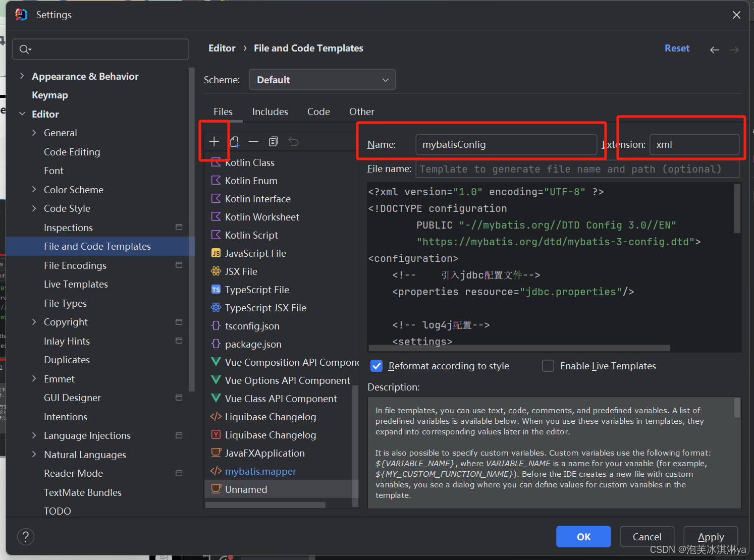Switch to the Code tab
Screen dimensions: 754x560
click(318, 111)
